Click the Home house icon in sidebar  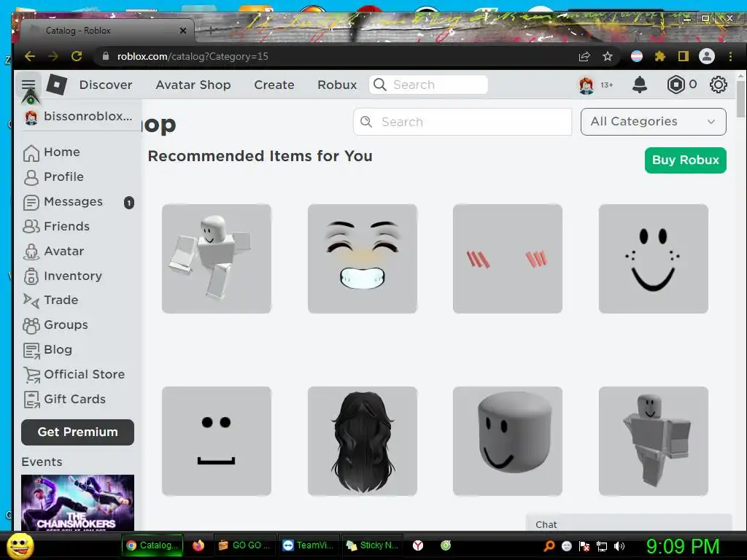(31, 153)
